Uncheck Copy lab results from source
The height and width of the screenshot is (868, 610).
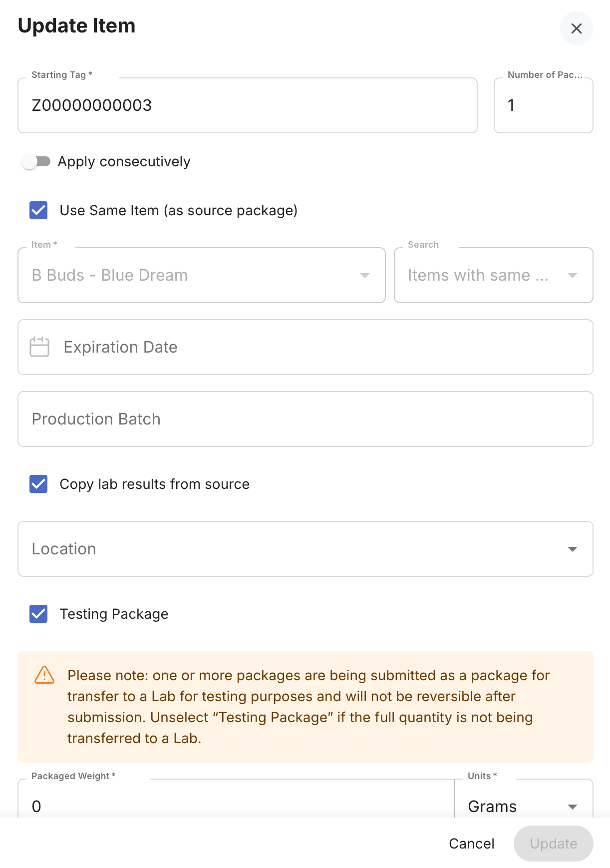click(38, 484)
